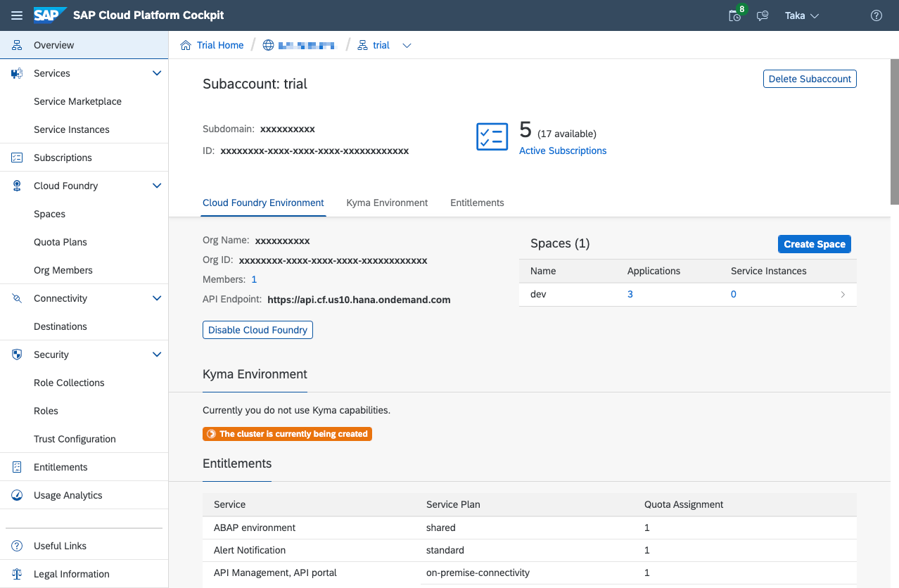Viewport: 899px width, 588px height.
Task: Click the Delete Subaccount button
Action: coord(810,79)
